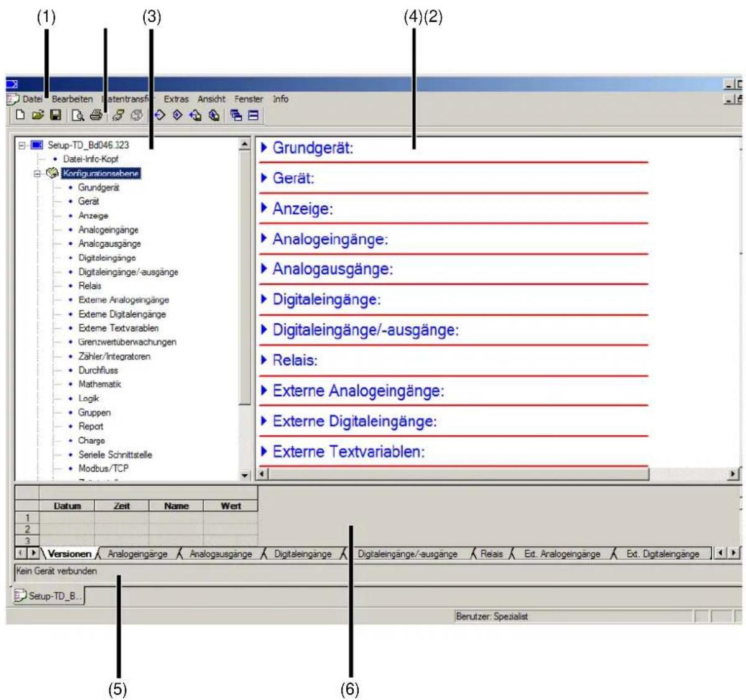Open the Info menu
The width and height of the screenshot is (746, 700).
pyautogui.click(x=280, y=99)
